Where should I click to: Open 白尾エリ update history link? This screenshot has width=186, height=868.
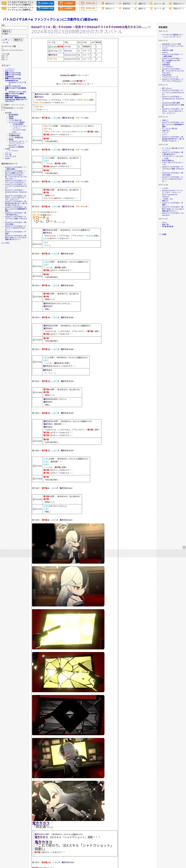point(165,120)
